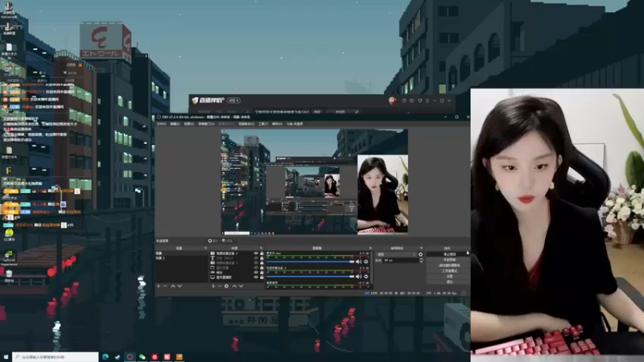This screenshot has height=362, width=644.
Task: Open the Help menu in OBS
Action: click(277, 124)
